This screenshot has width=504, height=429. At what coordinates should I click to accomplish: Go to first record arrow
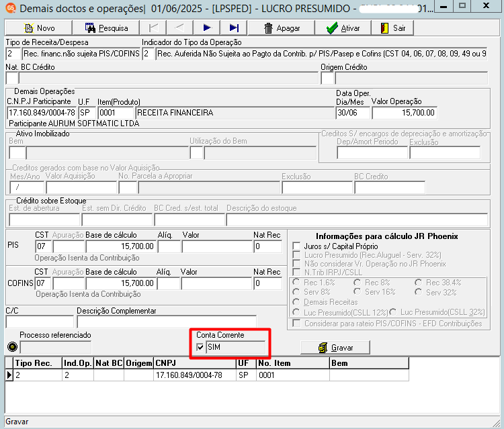[x=154, y=28]
